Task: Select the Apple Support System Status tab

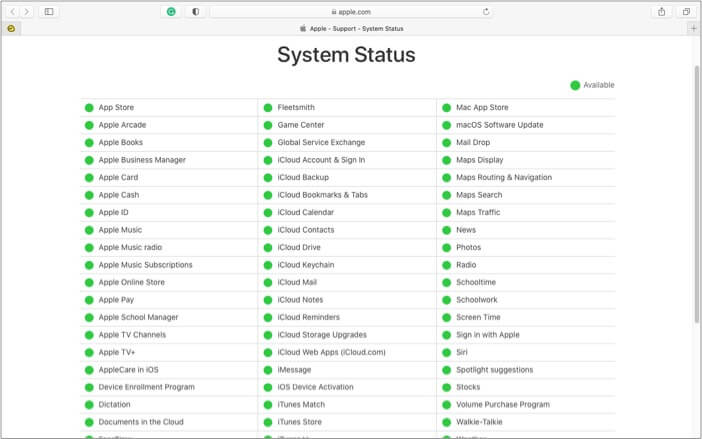Action: [351, 29]
